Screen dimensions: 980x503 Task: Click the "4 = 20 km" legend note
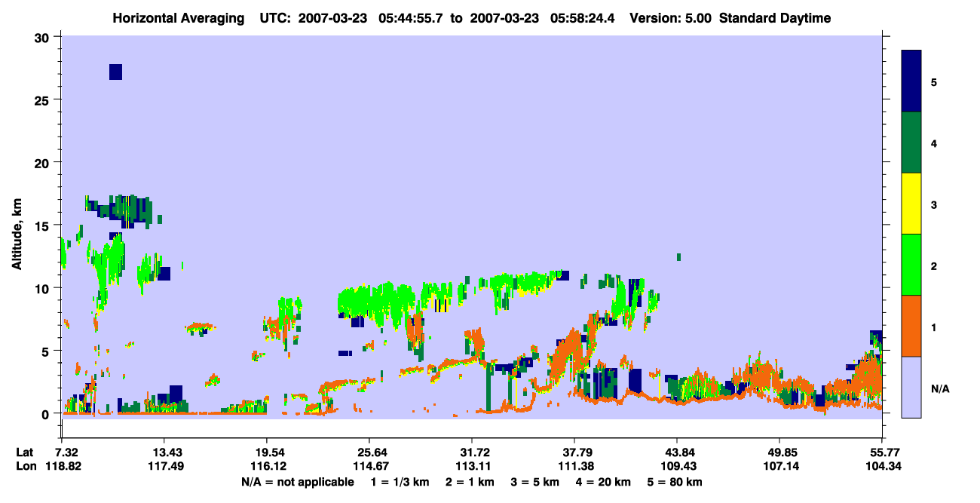(603, 482)
